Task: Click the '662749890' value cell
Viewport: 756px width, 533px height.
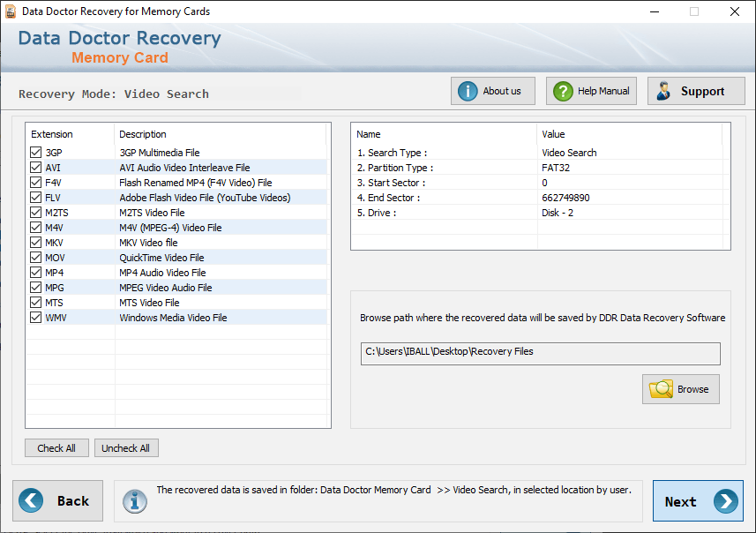Action: (565, 198)
